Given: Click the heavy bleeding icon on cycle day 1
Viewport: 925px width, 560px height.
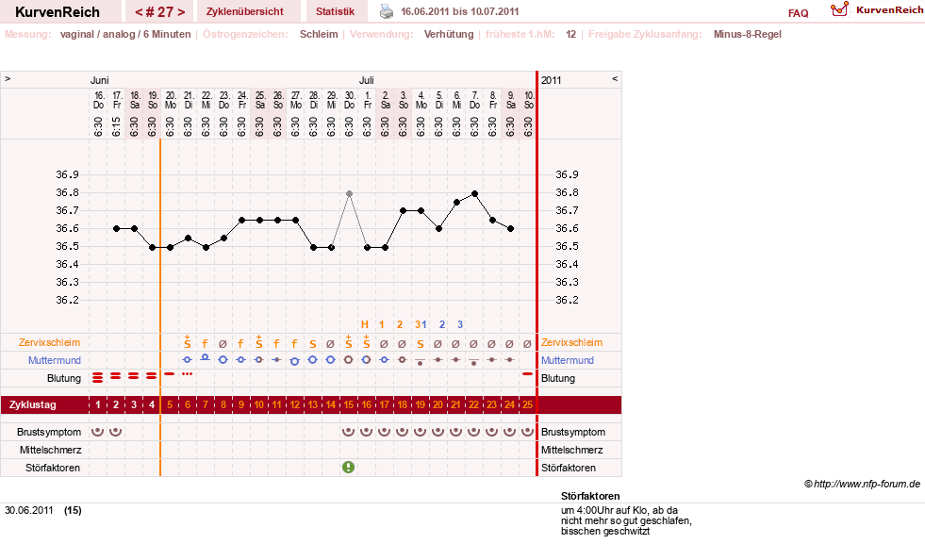Looking at the screenshot, I should pos(98,378).
